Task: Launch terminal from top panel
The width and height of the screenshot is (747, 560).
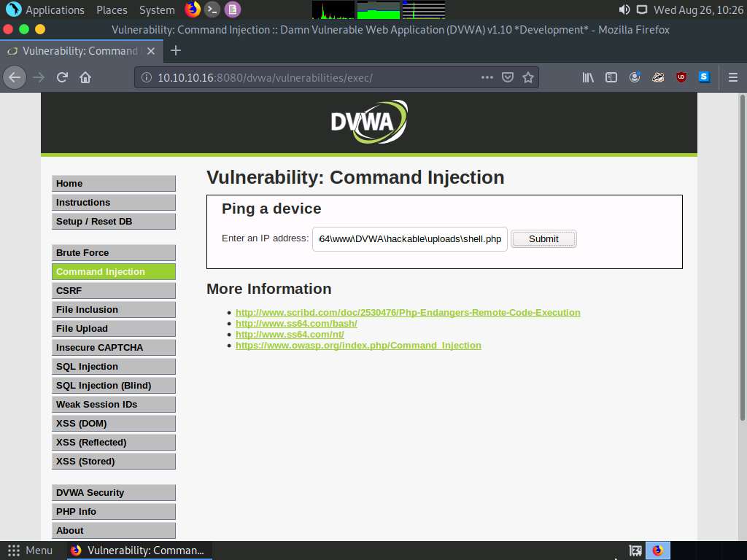Action: click(x=212, y=9)
